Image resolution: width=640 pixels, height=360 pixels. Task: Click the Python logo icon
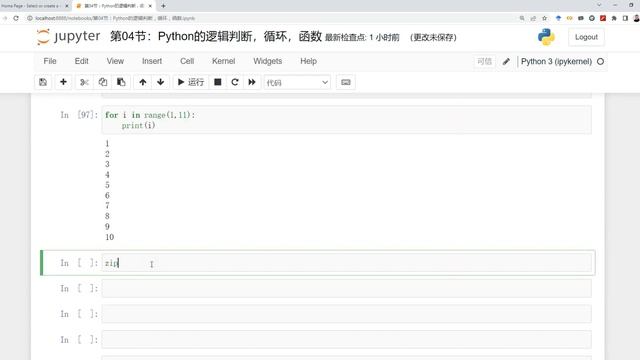tap(546, 37)
